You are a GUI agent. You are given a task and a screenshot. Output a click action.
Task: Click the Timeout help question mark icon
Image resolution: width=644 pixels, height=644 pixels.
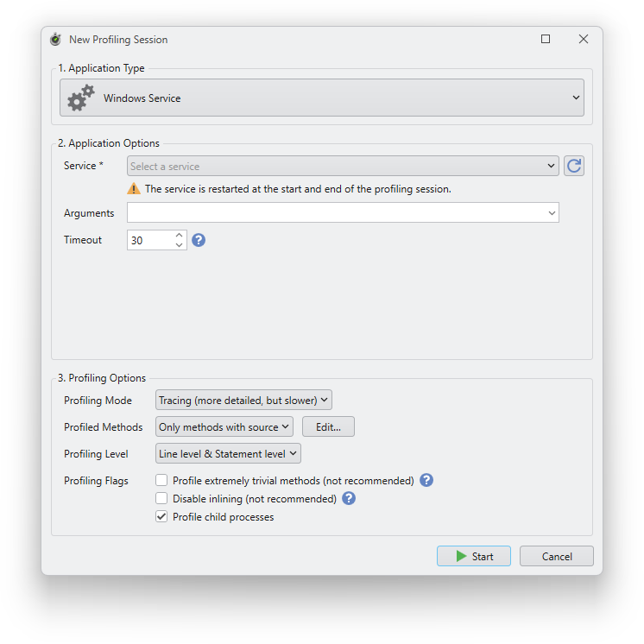coord(199,240)
